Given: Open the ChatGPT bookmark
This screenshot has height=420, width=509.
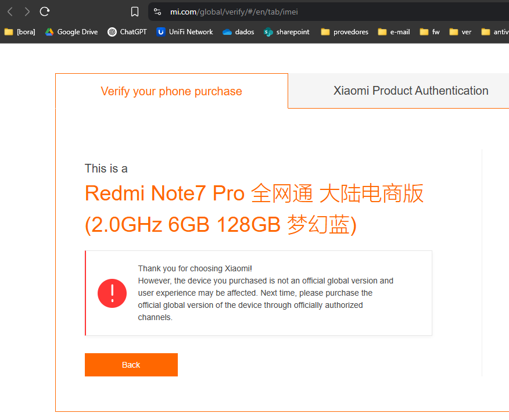Looking at the screenshot, I should [127, 32].
